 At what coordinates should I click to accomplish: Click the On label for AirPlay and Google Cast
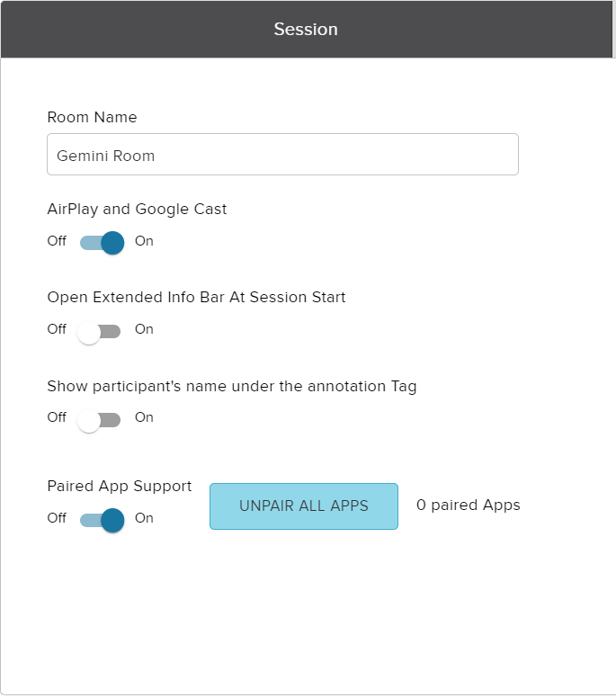click(144, 241)
